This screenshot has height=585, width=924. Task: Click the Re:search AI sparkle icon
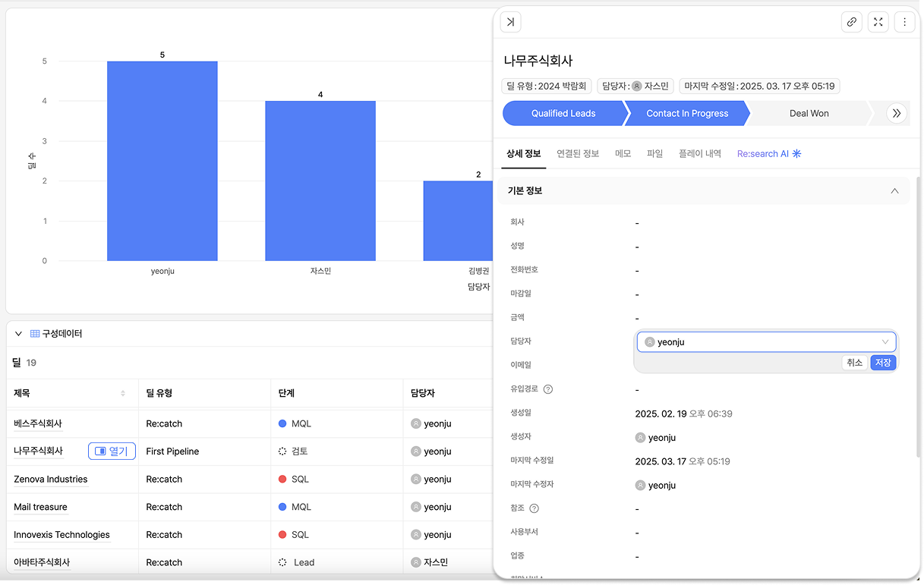click(797, 153)
